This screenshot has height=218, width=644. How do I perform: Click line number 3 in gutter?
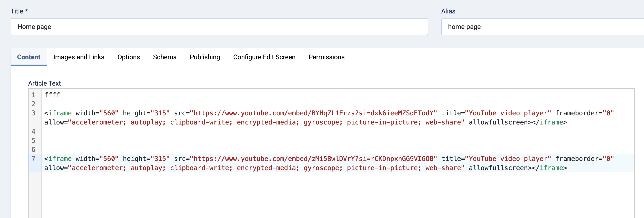click(x=33, y=113)
